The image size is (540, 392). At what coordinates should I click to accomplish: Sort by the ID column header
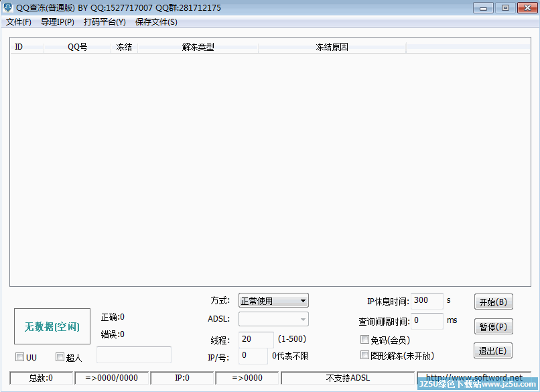tap(27, 47)
